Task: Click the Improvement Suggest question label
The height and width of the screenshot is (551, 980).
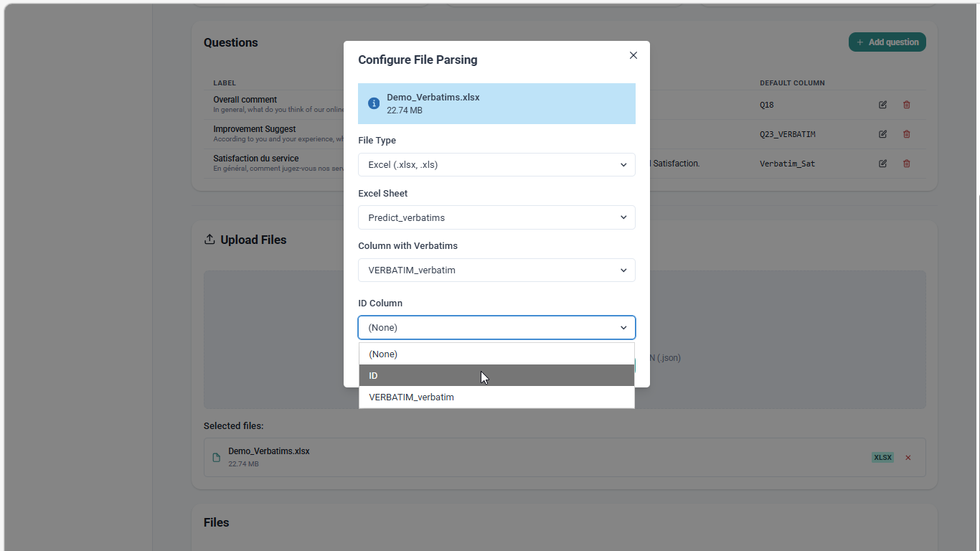Action: pos(254,129)
